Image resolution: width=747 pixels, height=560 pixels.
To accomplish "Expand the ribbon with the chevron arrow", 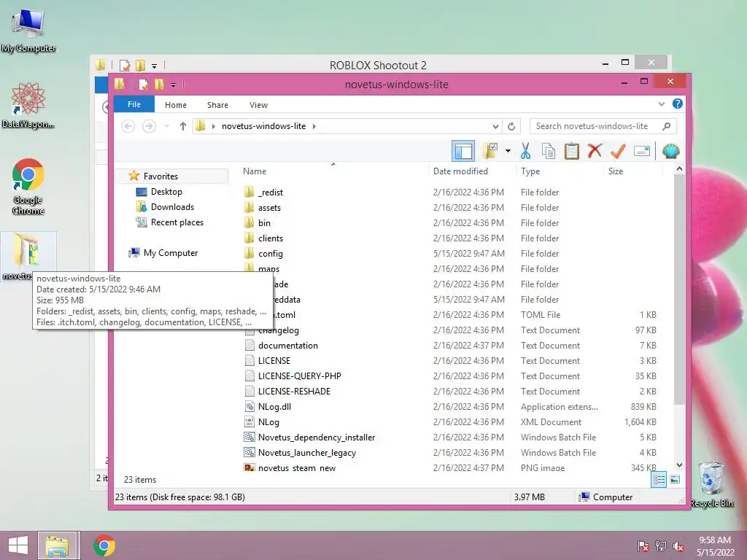I will [661, 104].
